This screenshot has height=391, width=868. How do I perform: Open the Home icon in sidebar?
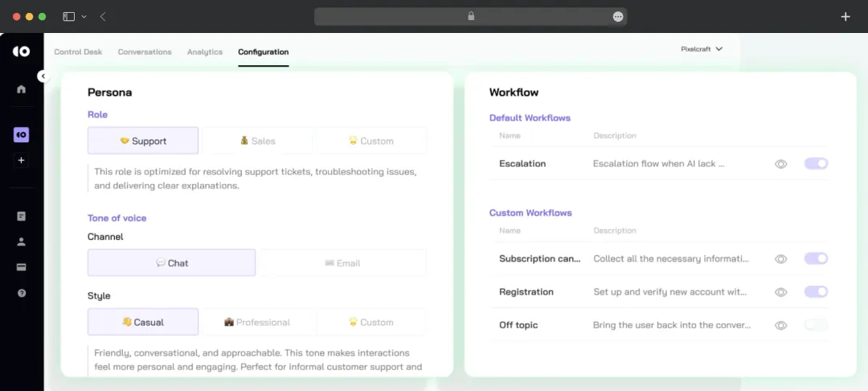click(x=21, y=89)
